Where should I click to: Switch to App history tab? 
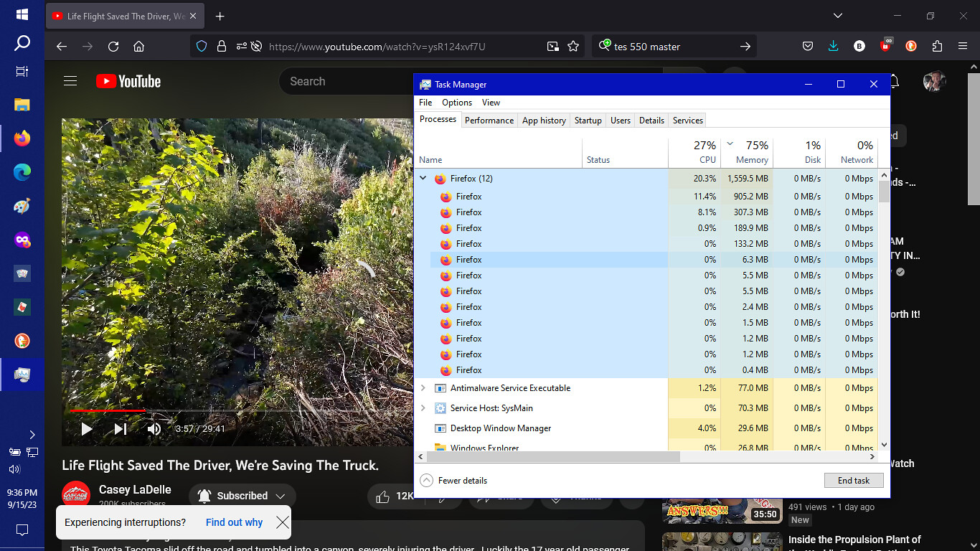tap(544, 121)
